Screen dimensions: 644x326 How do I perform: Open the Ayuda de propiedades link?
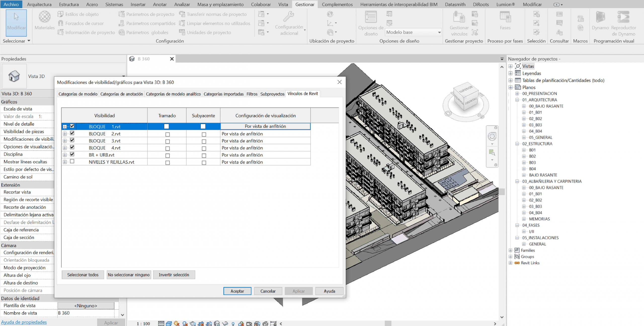pyautogui.click(x=24, y=322)
